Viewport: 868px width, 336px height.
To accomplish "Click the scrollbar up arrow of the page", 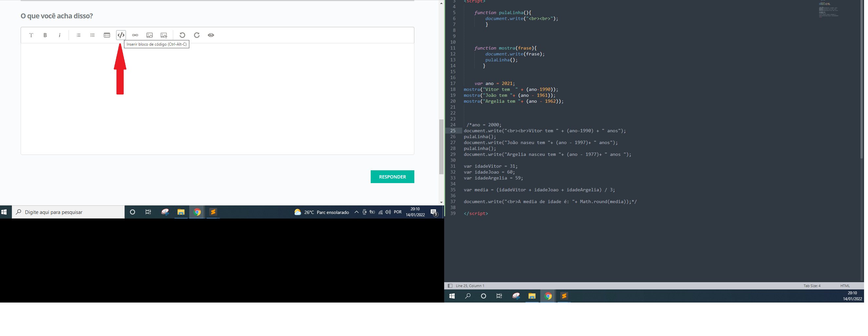I will tap(441, 3).
